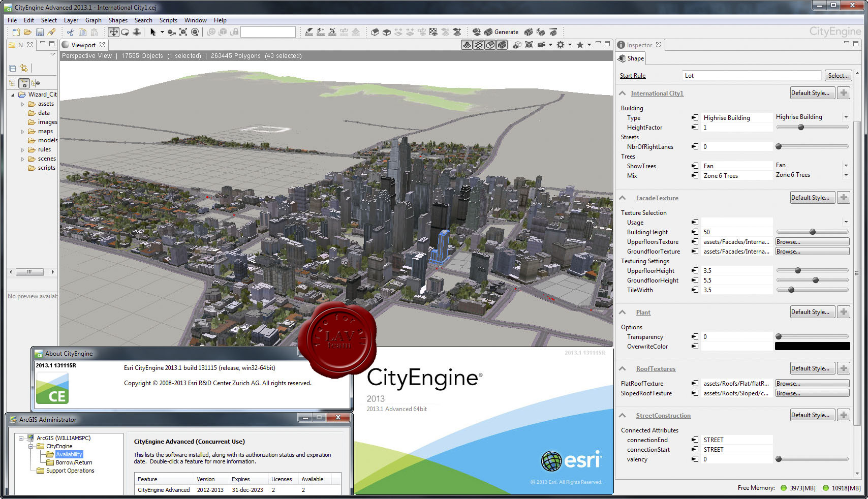Click the Select... button for Start Rule
The height and width of the screenshot is (499, 868).
click(x=838, y=76)
